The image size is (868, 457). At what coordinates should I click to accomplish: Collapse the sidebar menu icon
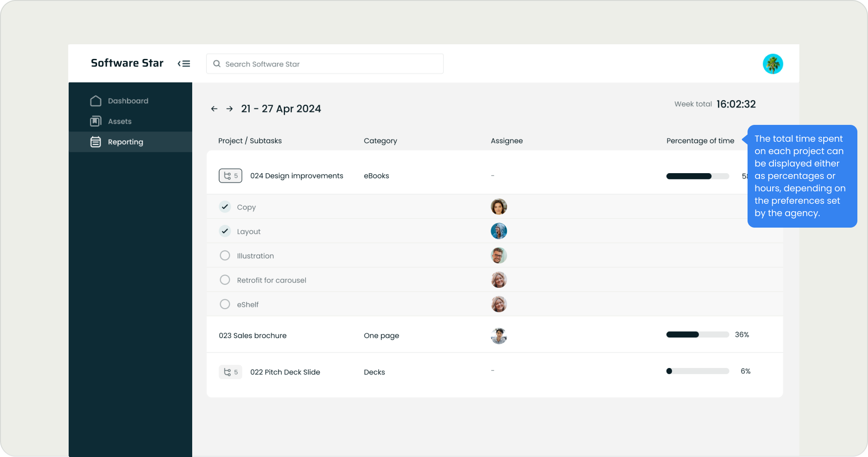click(x=184, y=64)
